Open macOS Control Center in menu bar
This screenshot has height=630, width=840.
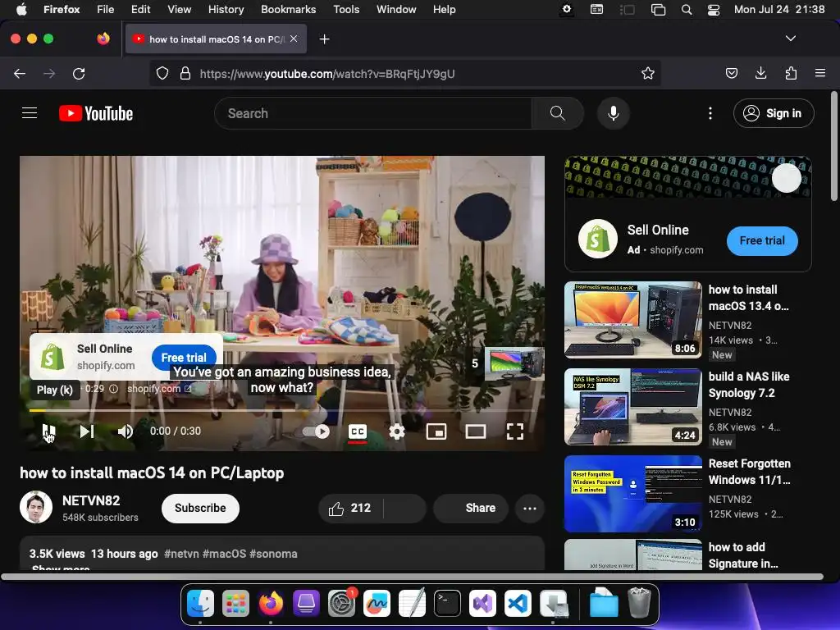(713, 9)
